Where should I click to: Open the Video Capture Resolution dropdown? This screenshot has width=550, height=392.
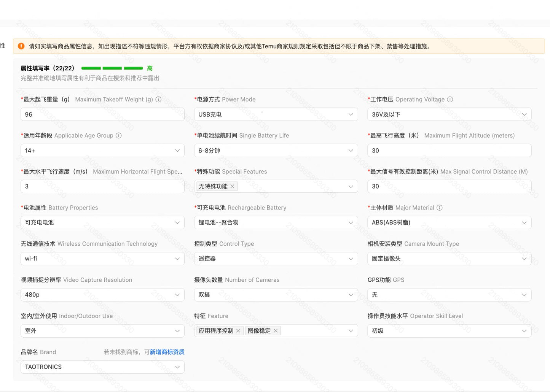[x=102, y=295]
